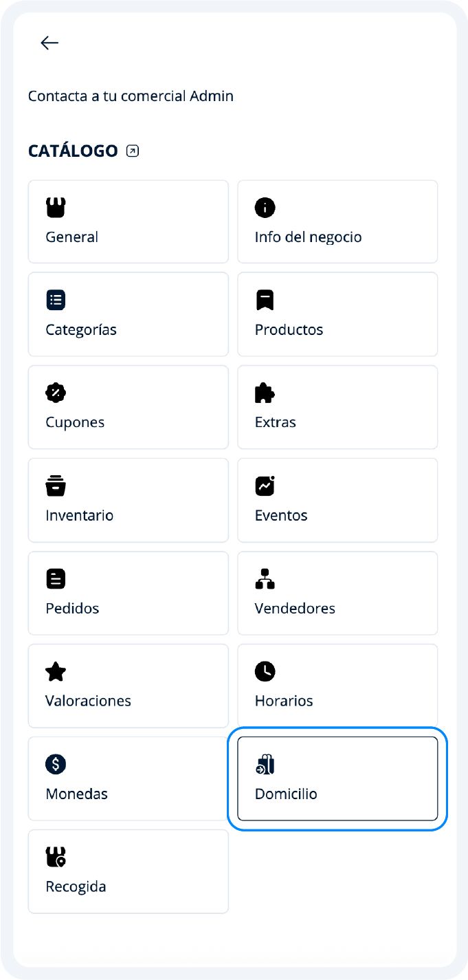
Task: Open external link icon beside CATÁLOGO
Action: [x=133, y=151]
